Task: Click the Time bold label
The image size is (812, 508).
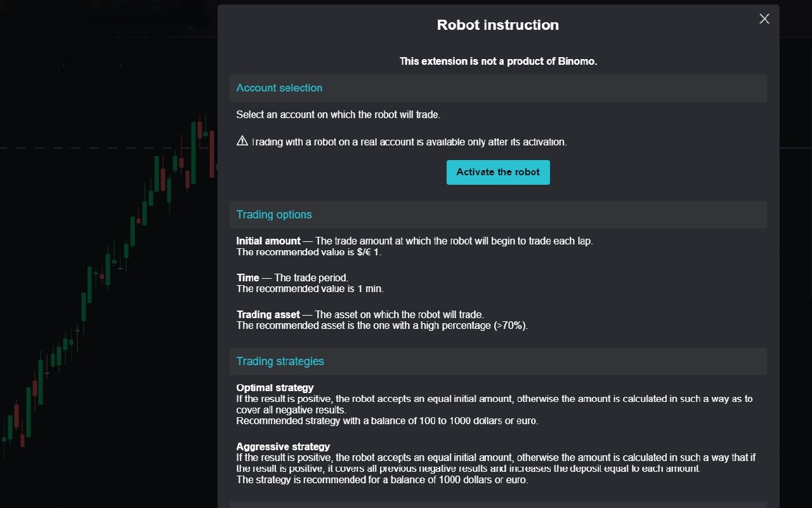Action: coord(247,277)
